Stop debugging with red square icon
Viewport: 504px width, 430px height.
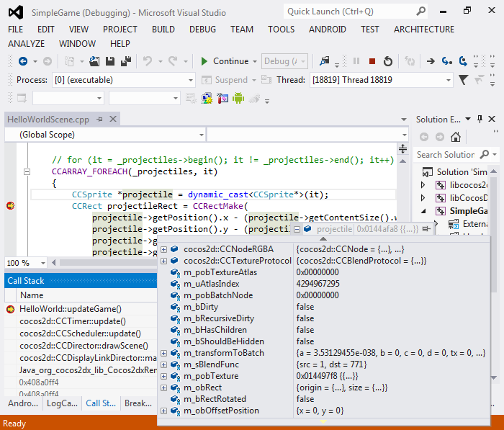[x=372, y=61]
